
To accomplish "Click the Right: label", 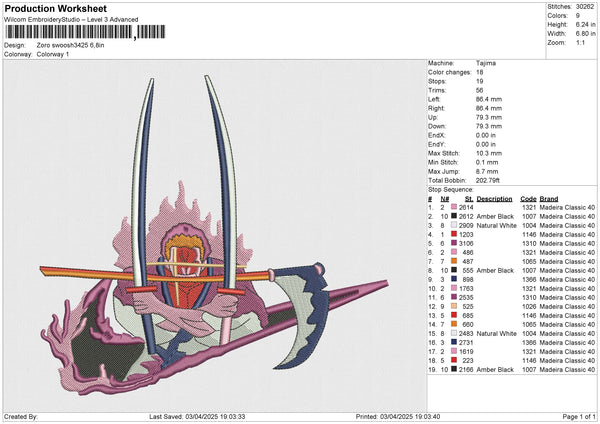I will coord(436,108).
